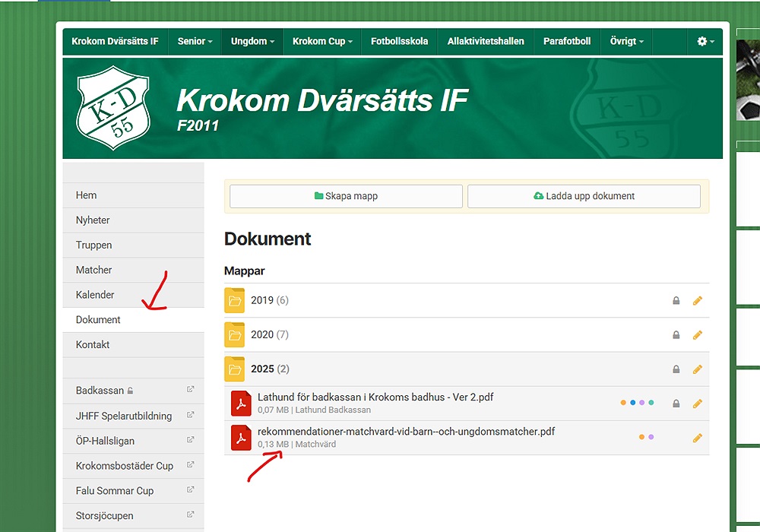Screen dimensions: 760x532
Task: Click the F2011 team subtitle
Action: (198, 126)
